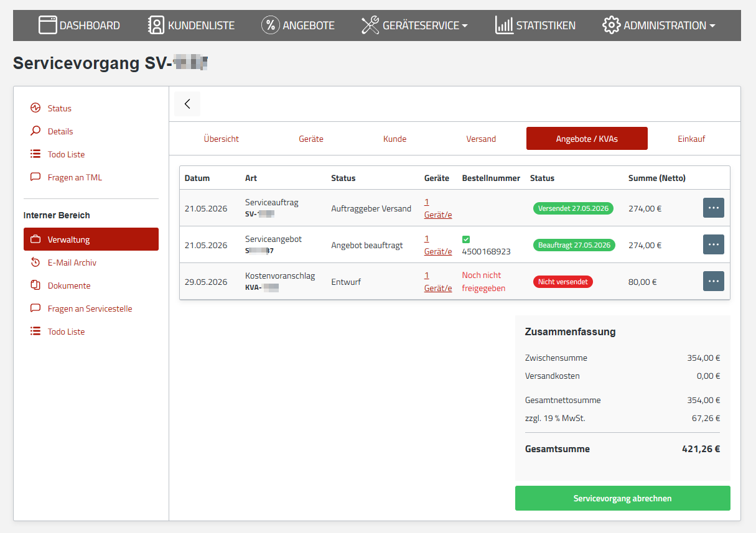
Task: Click green checkmark above order 4500168923
Action: pyautogui.click(x=466, y=239)
